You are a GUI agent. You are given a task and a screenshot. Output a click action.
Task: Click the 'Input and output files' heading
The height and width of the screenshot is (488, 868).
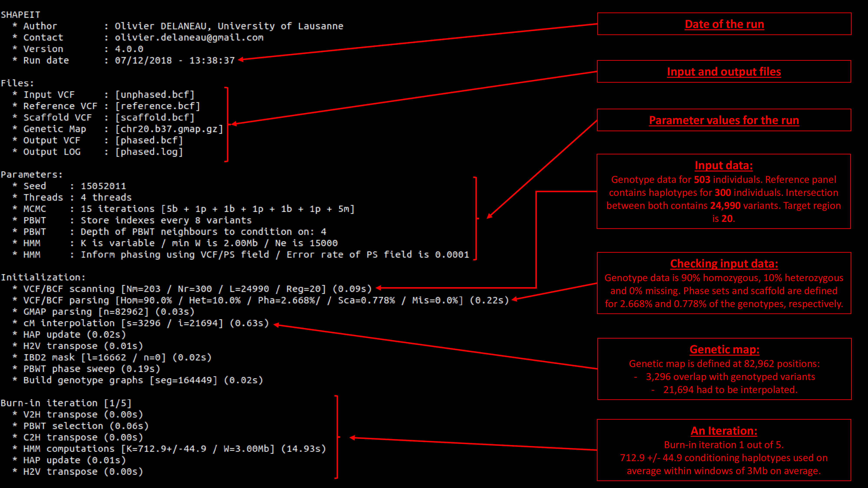click(724, 72)
